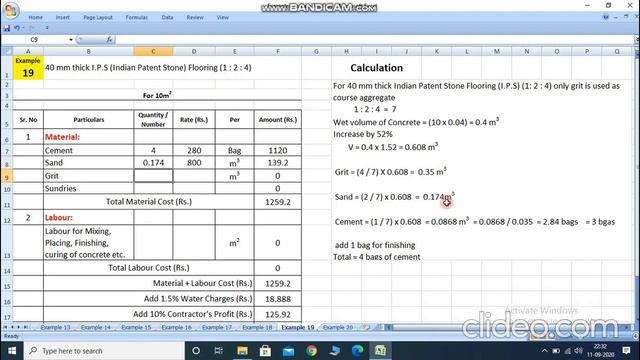Select the 'Calculation' heading text
This screenshot has width=640, height=360.
[x=376, y=68]
